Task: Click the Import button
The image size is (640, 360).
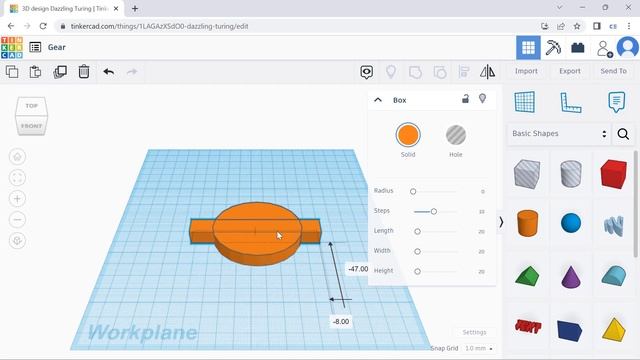Action: 526,71
